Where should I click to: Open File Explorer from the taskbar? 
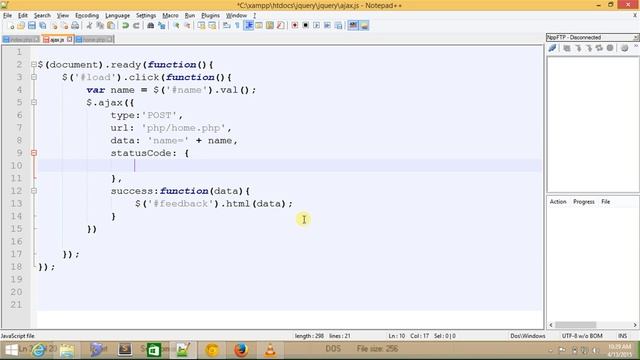click(x=67, y=350)
